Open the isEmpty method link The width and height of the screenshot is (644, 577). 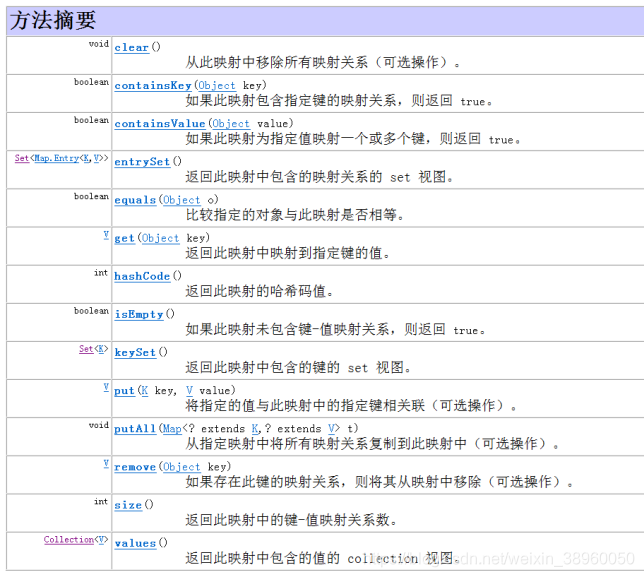(139, 315)
